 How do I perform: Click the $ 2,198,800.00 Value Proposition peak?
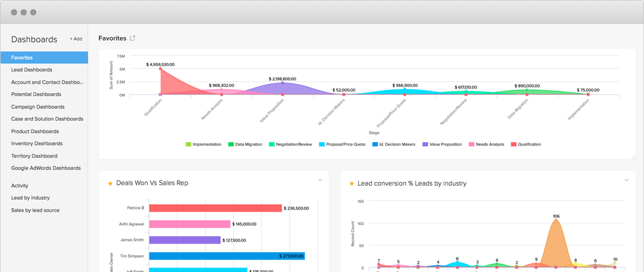coord(282,83)
